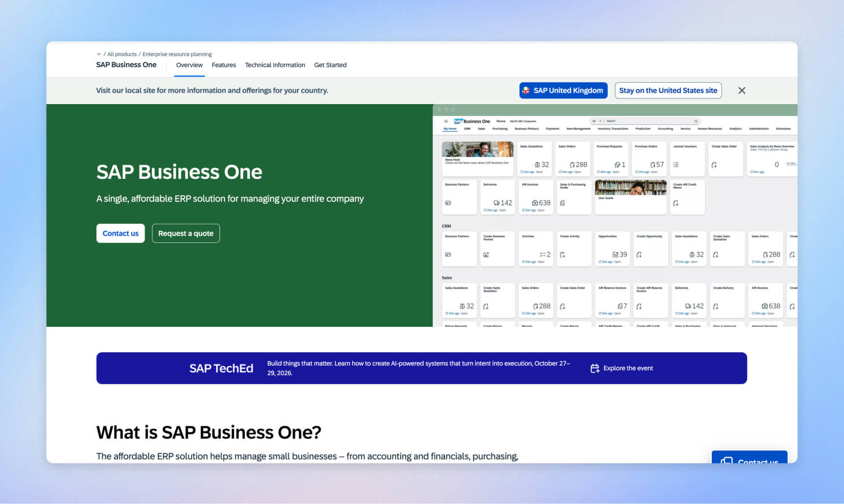Click the Opportunities tile icon showing 39
The height and width of the screenshot is (504, 844).
(x=616, y=255)
